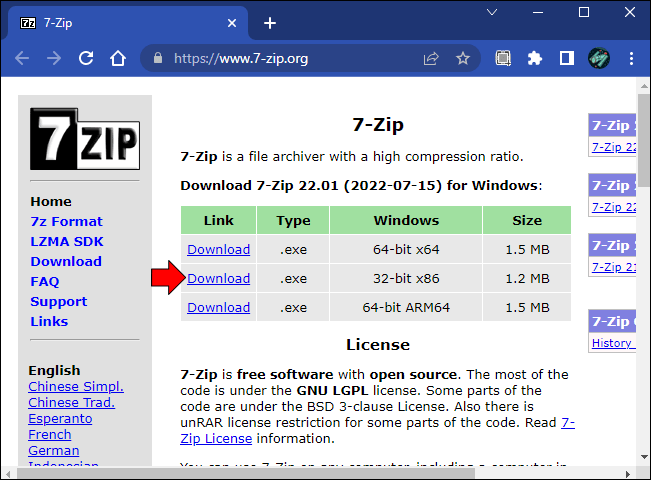
Task: Reload the 7-zip.org page
Action: [x=86, y=58]
